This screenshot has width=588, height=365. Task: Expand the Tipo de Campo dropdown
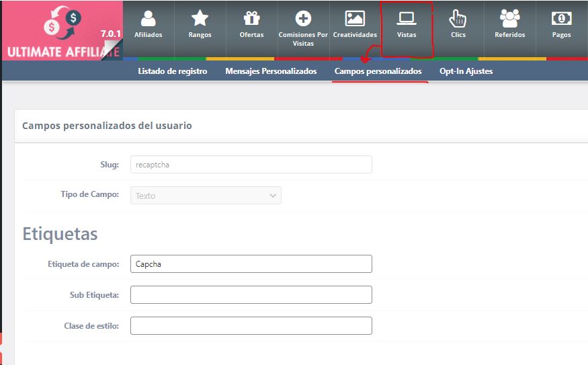(206, 196)
